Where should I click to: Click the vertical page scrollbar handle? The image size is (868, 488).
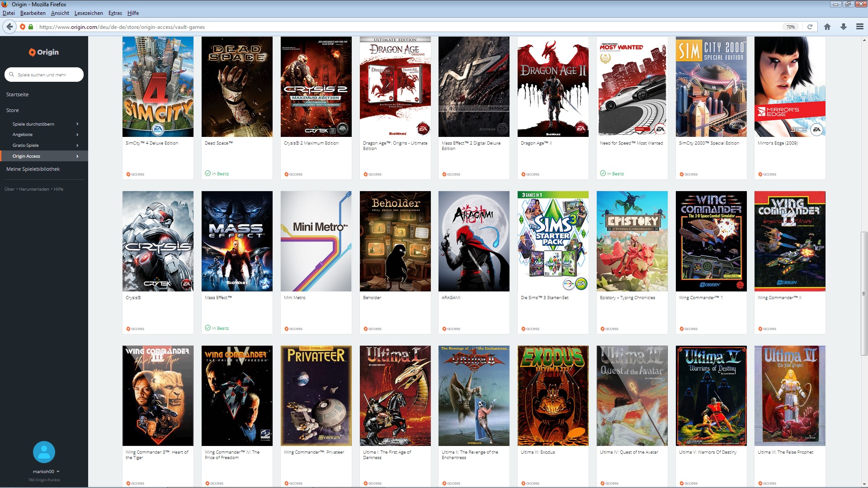coord(864,294)
